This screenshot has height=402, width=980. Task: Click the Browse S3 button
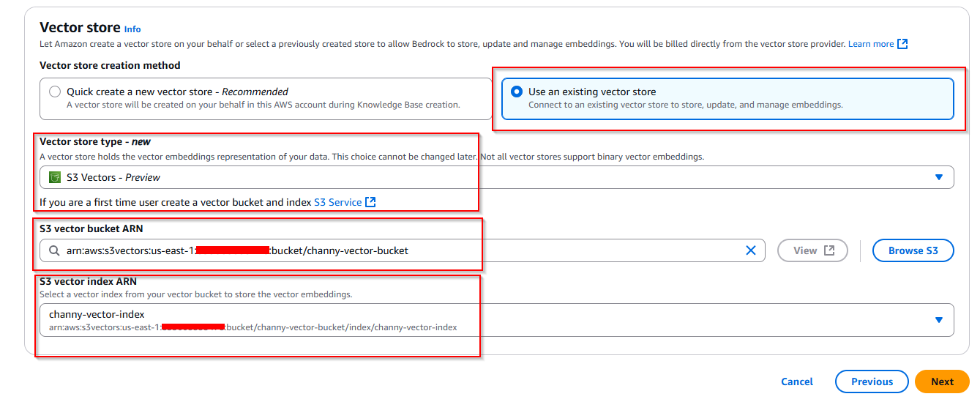click(913, 250)
